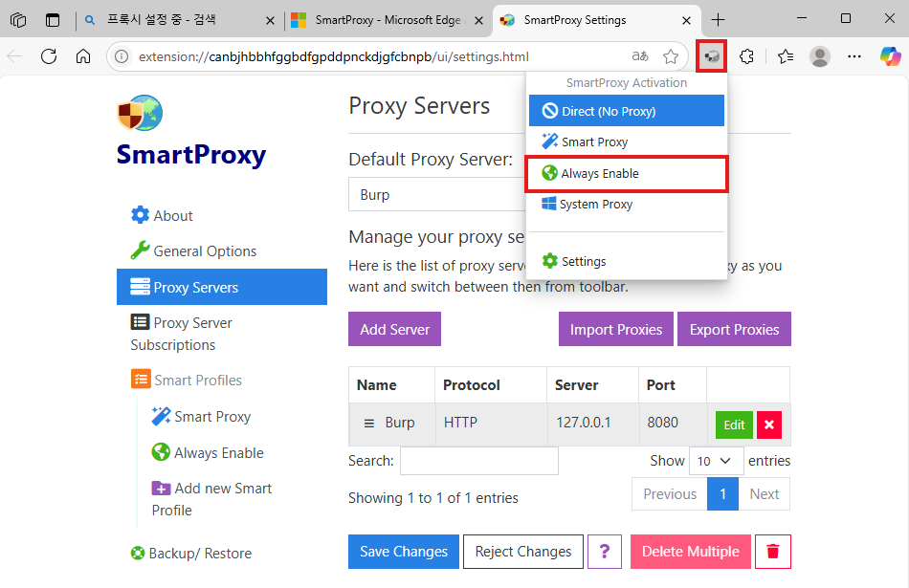Image resolution: width=909 pixels, height=588 pixels.
Task: Open the SmartProxy extension toolbar icon
Action: coord(712,56)
